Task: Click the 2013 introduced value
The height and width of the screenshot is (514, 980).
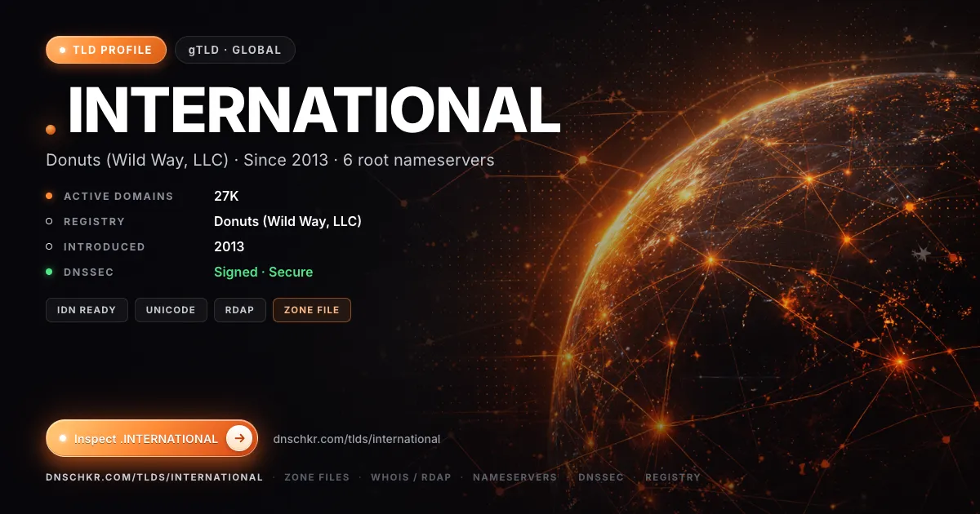Action: tap(229, 246)
